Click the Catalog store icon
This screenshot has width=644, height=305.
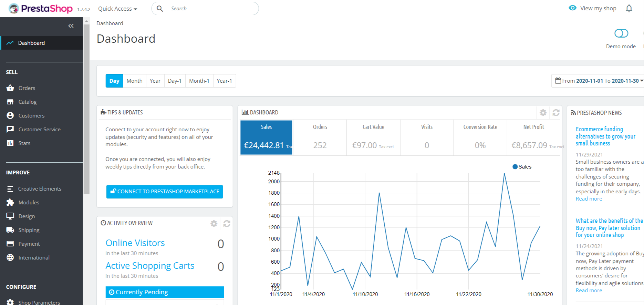[x=10, y=102]
